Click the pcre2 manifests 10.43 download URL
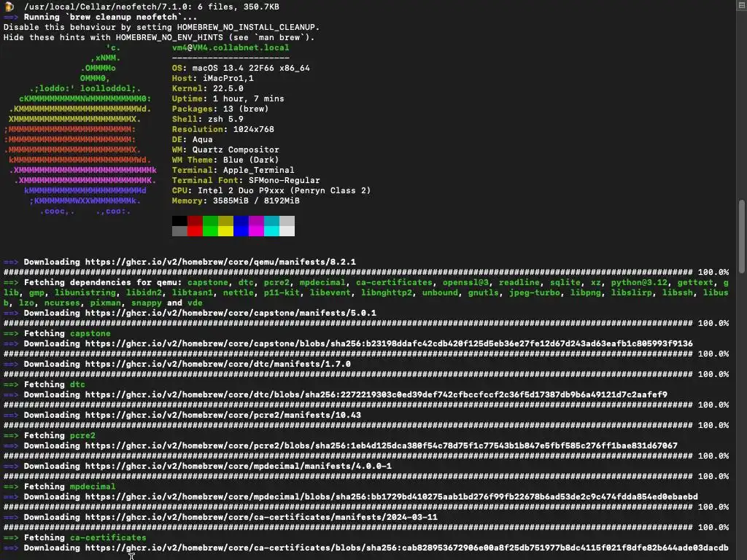747x560 pixels. point(223,415)
